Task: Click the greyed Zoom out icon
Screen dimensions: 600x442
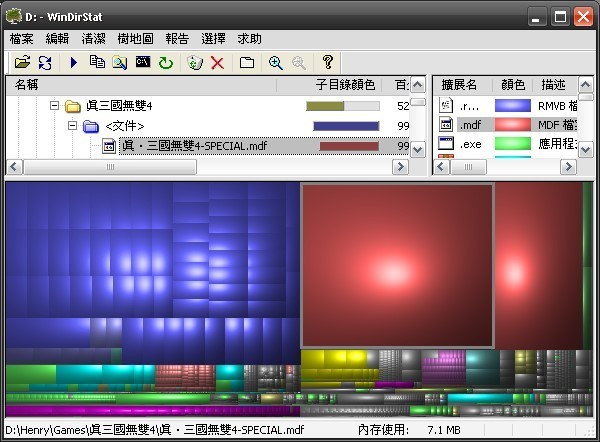Action: (299, 63)
